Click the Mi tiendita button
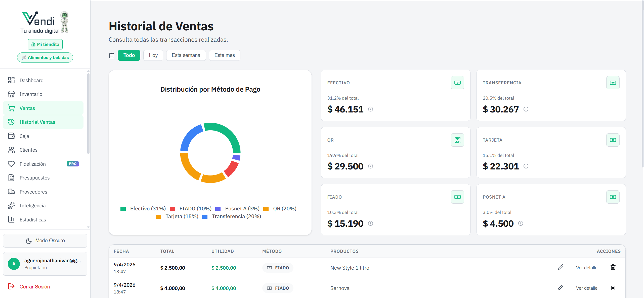The image size is (644, 298). click(x=45, y=44)
